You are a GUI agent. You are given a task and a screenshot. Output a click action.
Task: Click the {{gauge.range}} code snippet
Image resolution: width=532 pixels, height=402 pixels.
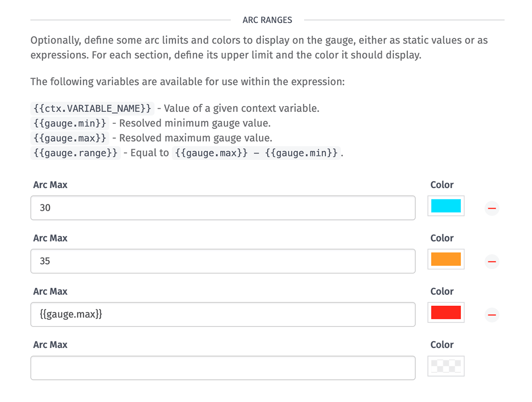pyautogui.click(x=76, y=153)
